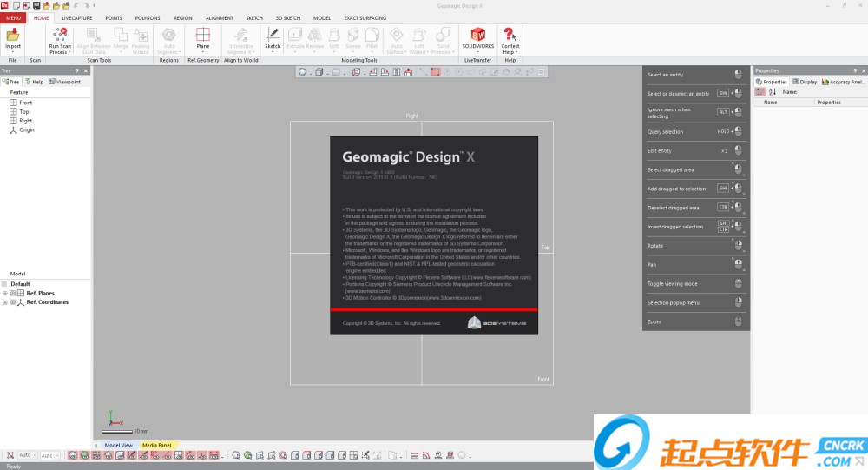Expand the Ref. Planes tree node

point(4,294)
